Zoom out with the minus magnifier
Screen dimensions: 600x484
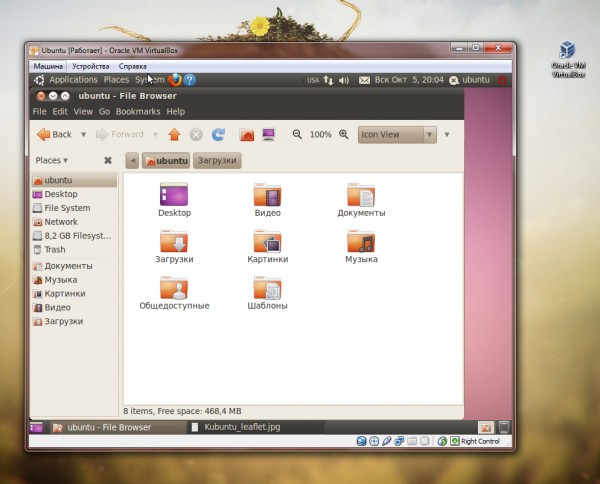coord(297,134)
